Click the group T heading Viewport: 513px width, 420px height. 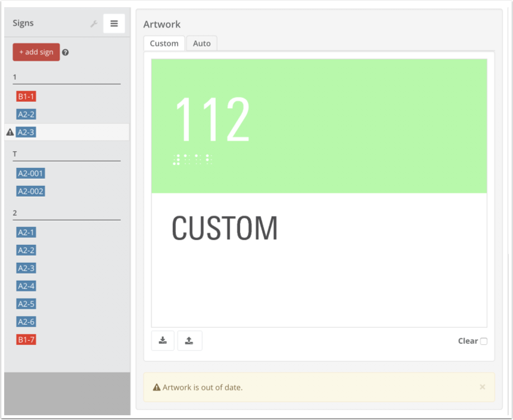click(15, 154)
